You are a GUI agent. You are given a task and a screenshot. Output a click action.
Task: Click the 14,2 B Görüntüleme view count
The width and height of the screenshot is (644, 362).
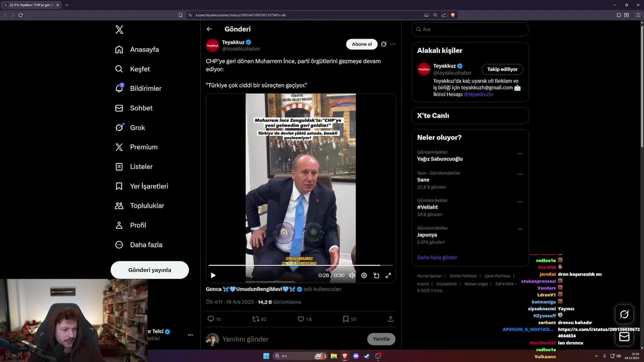[x=279, y=302]
